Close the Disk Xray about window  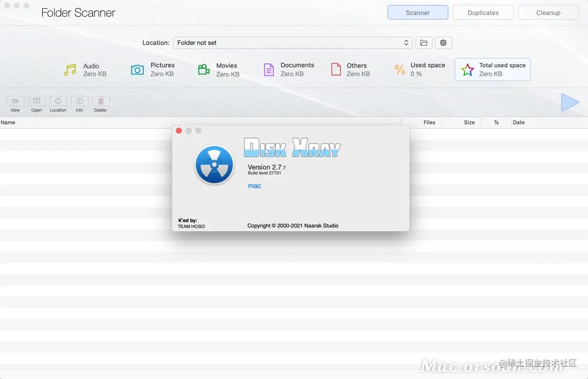pos(179,131)
